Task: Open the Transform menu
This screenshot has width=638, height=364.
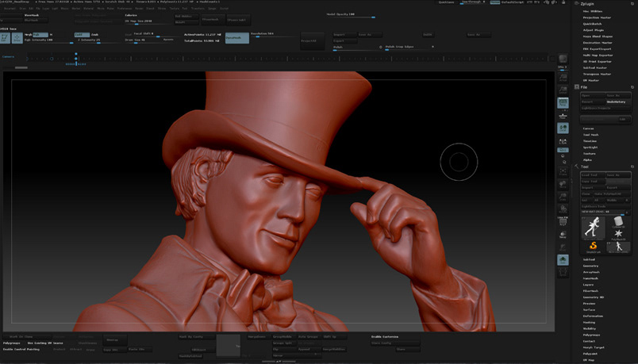Action: (198, 8)
